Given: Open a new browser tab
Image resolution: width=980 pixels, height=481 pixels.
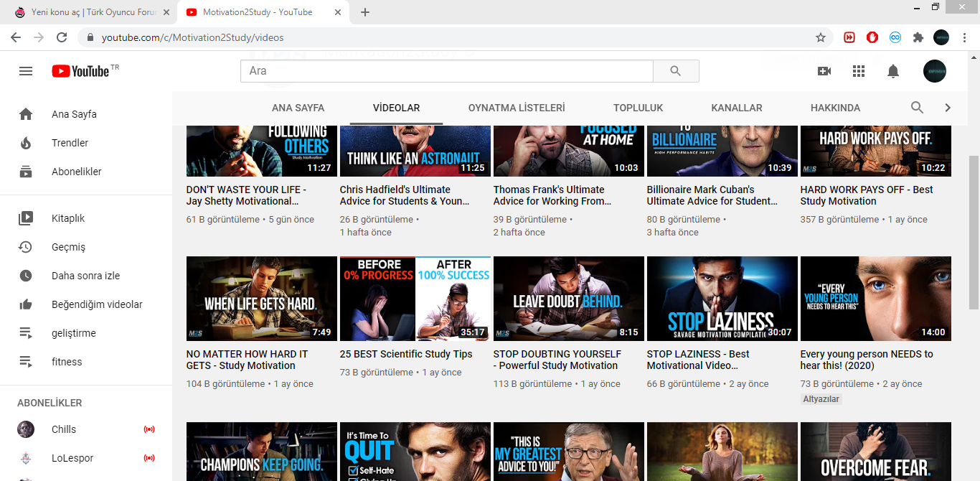Looking at the screenshot, I should click(365, 12).
